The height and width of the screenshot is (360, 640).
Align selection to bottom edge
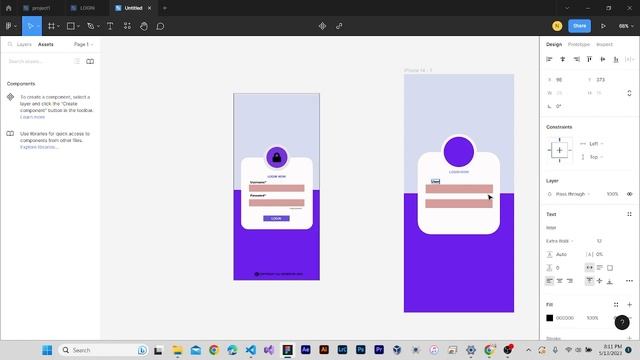click(x=616, y=59)
